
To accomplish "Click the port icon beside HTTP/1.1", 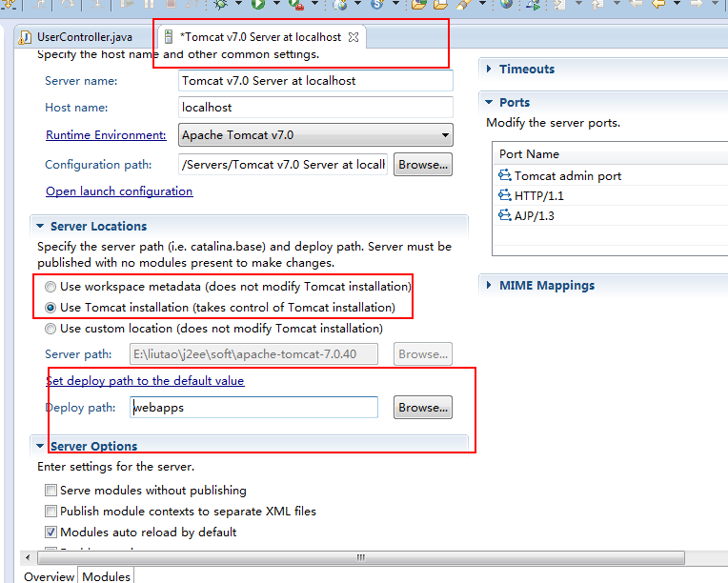I will pos(505,195).
